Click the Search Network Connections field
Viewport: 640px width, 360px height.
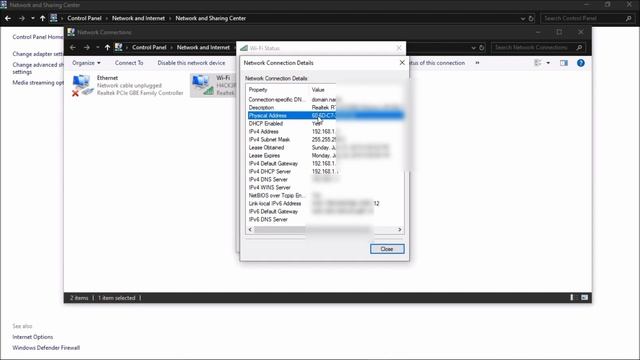pyautogui.click(x=538, y=47)
